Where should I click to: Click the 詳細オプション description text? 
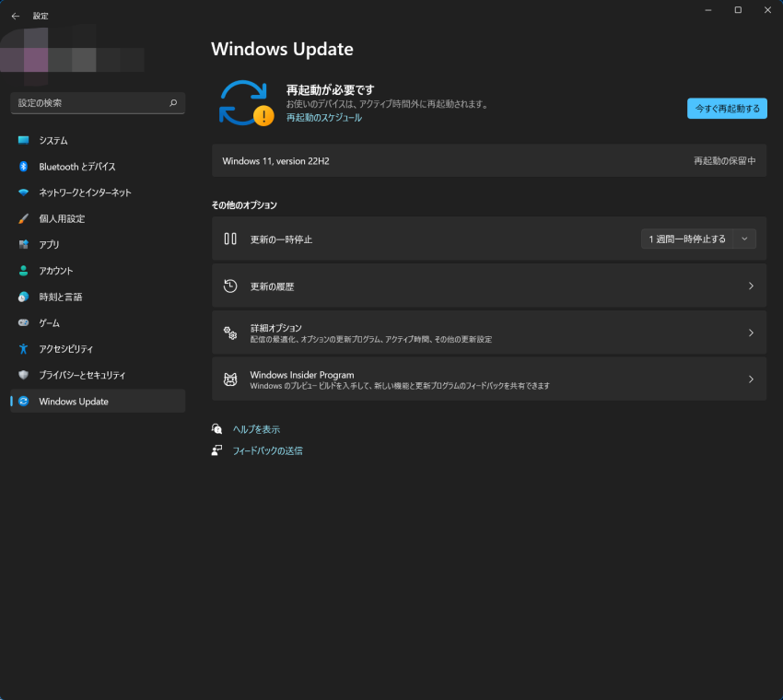coord(371,340)
